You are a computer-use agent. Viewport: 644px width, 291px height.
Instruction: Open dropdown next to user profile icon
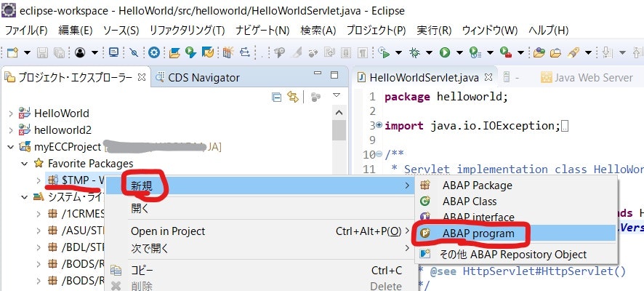point(94,52)
